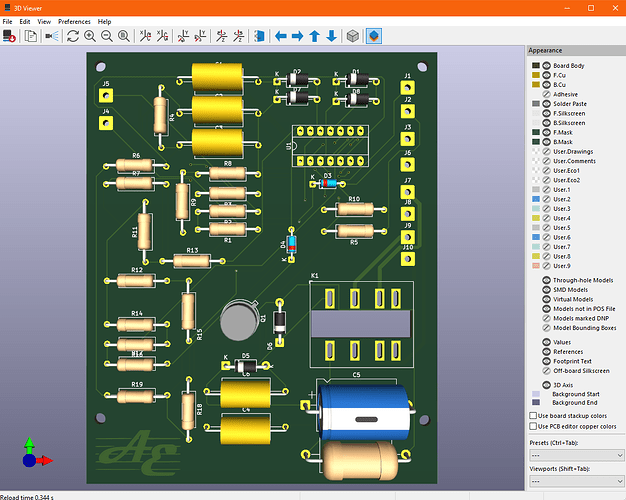Copy 3D image to clipboard icon
626x500 pixels.
31,36
